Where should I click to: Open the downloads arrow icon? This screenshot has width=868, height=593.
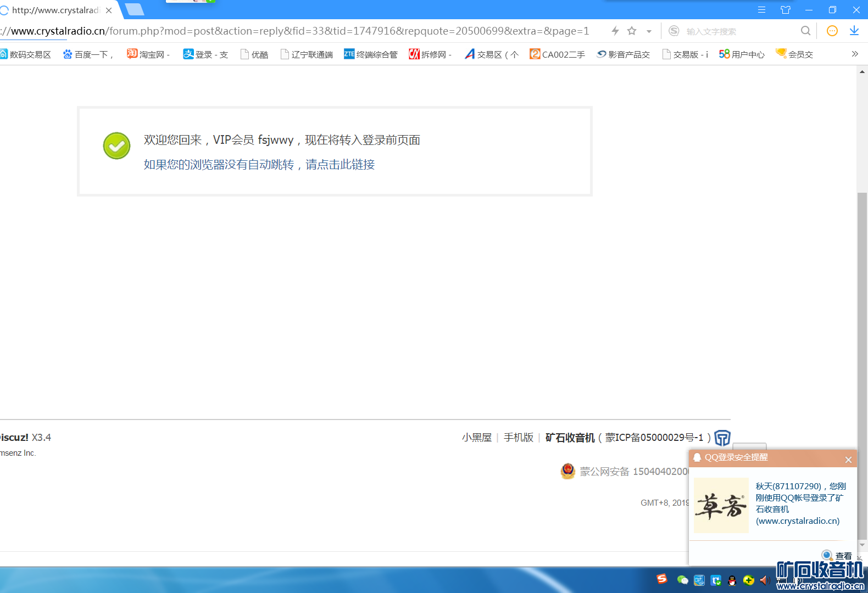(854, 31)
